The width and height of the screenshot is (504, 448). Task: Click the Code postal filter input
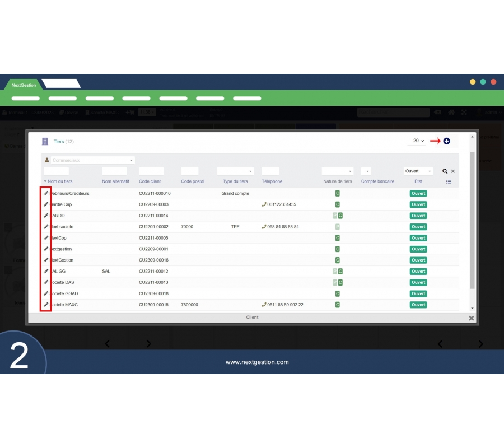click(189, 171)
